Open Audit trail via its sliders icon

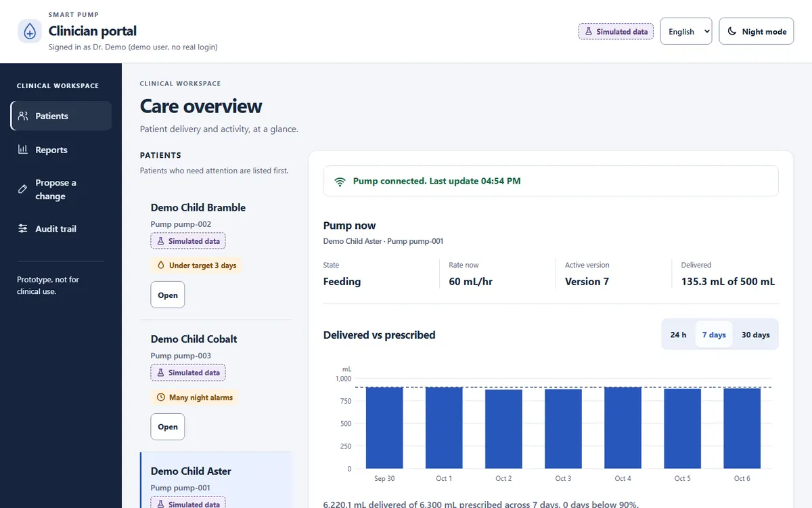(x=23, y=229)
